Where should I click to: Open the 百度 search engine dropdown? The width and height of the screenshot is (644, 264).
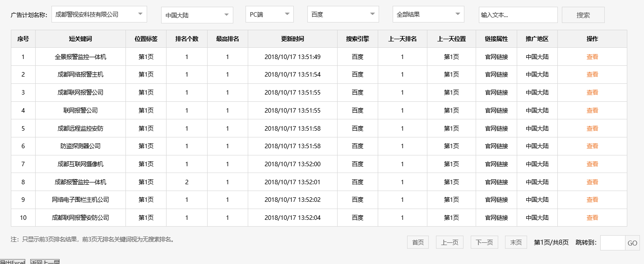pyautogui.click(x=342, y=14)
